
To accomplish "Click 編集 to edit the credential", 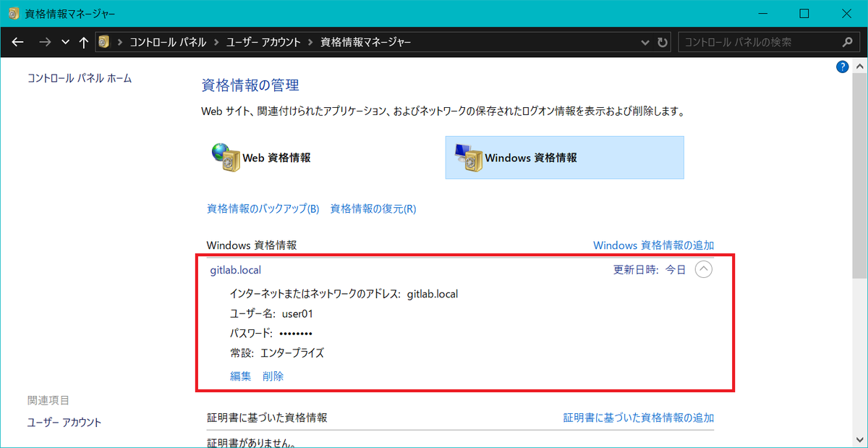I will click(241, 376).
